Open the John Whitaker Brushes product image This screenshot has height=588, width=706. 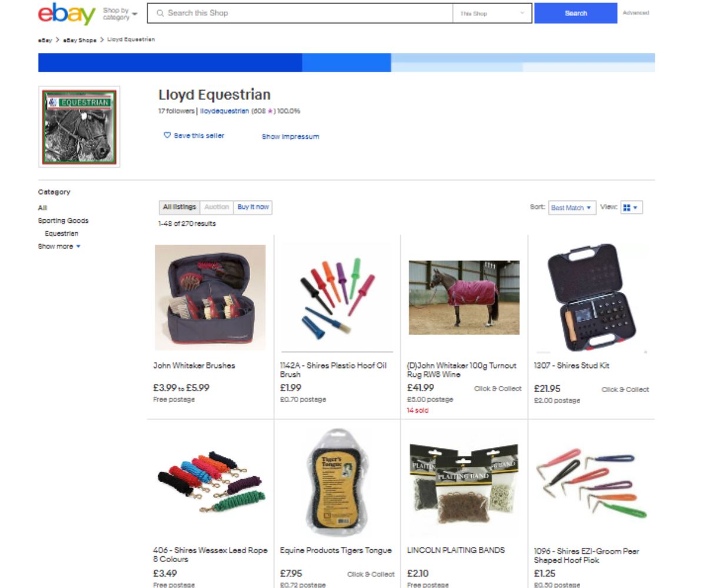tap(210, 297)
